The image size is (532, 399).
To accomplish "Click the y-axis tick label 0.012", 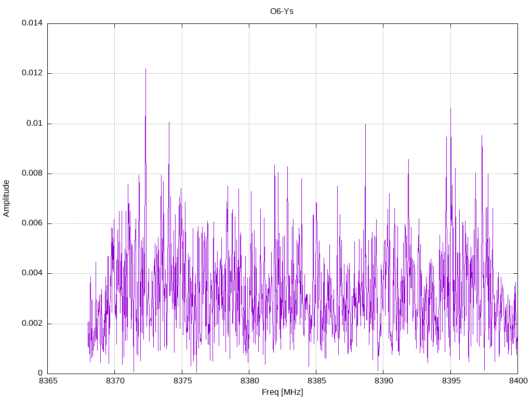I will (32, 73).
